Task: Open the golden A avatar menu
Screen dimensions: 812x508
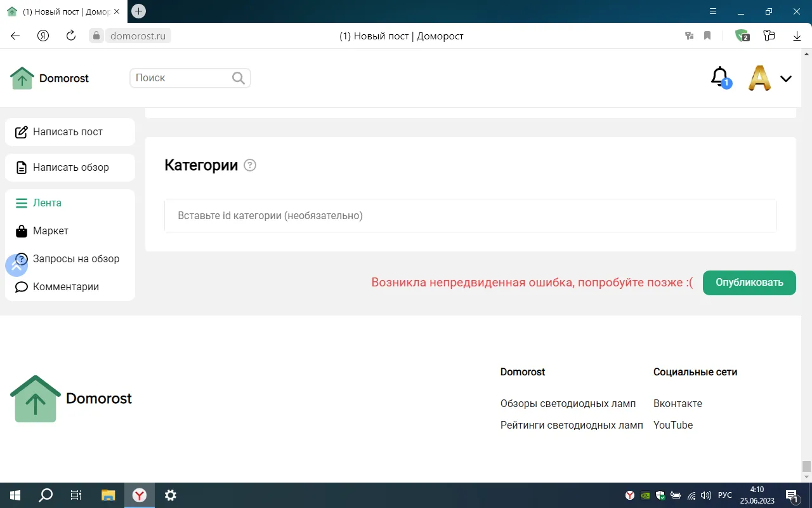Action: click(759, 78)
